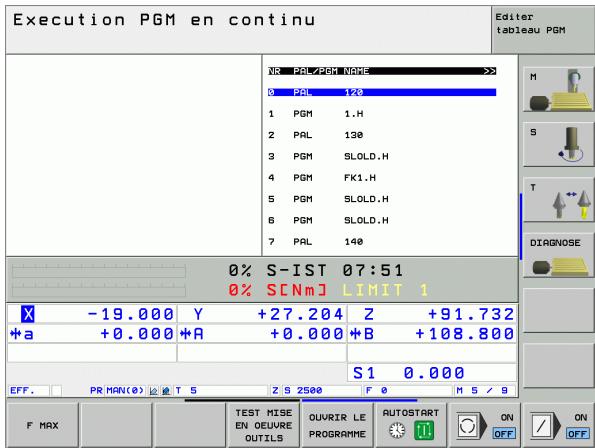This screenshot has width=595, height=448.
Task: Click the PR MAN(0) preset status
Action: point(117,390)
